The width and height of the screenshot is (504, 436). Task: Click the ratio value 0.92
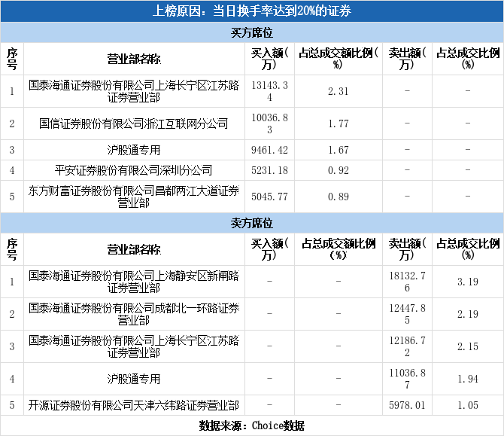(339, 170)
